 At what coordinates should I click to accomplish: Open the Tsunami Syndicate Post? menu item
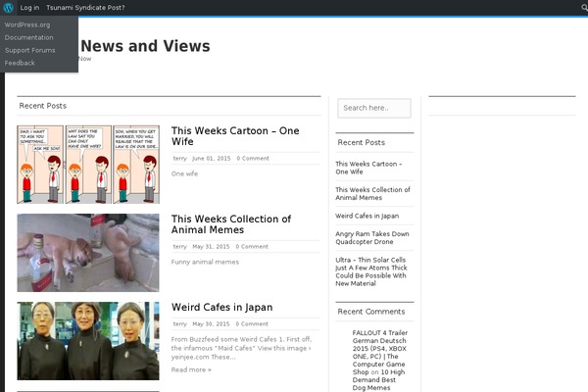coord(85,8)
